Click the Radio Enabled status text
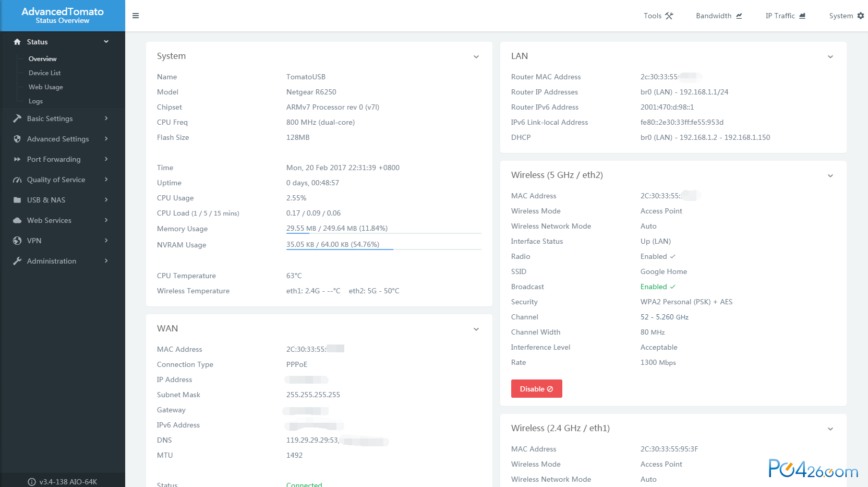The height and width of the screenshot is (487, 868). 657,256
